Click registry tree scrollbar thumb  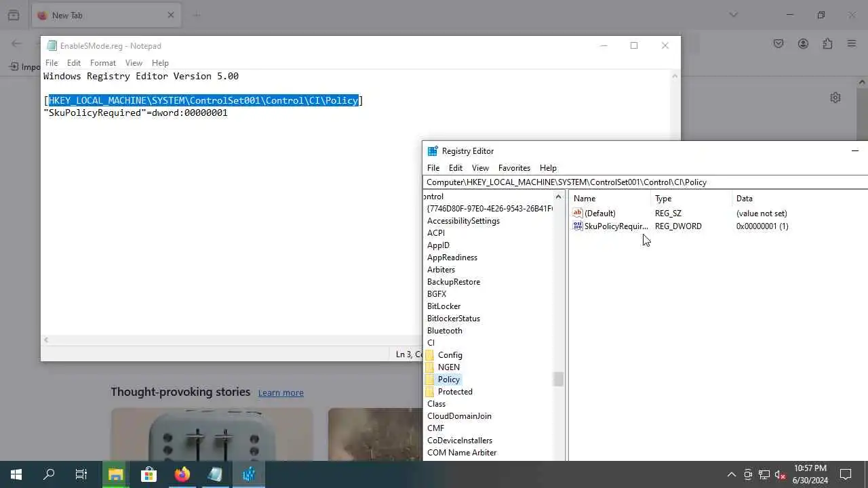(559, 380)
